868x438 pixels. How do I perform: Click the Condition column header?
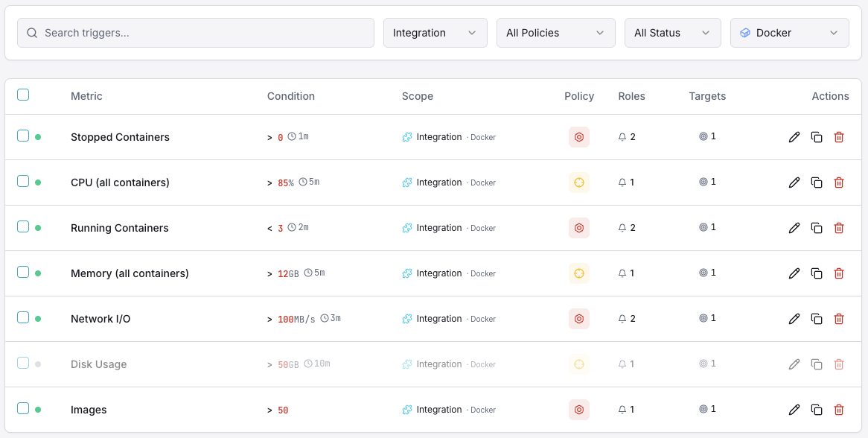290,96
